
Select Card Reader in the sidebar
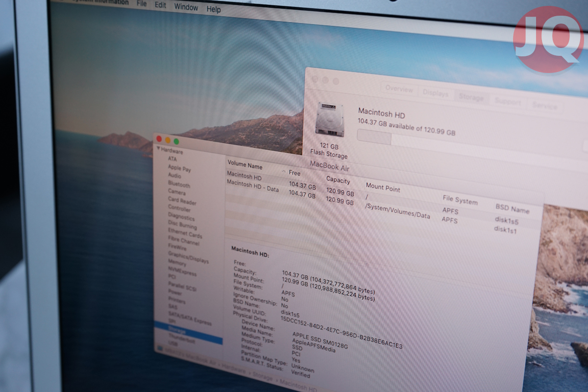click(182, 201)
